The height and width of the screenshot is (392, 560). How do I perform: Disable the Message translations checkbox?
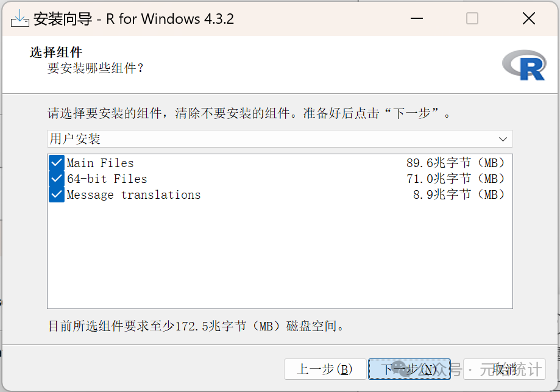57,194
